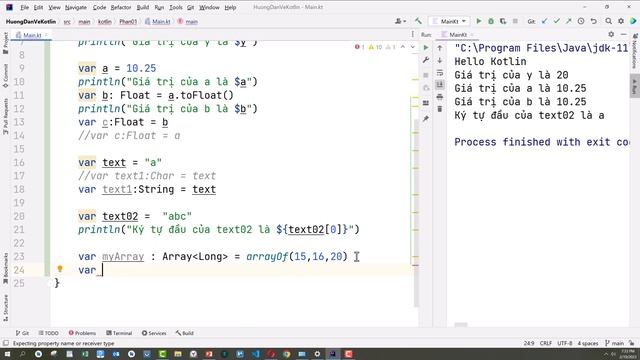Stop the running process from the main toolbar
The width and height of the screenshot is (640, 360).
click(x=515, y=21)
